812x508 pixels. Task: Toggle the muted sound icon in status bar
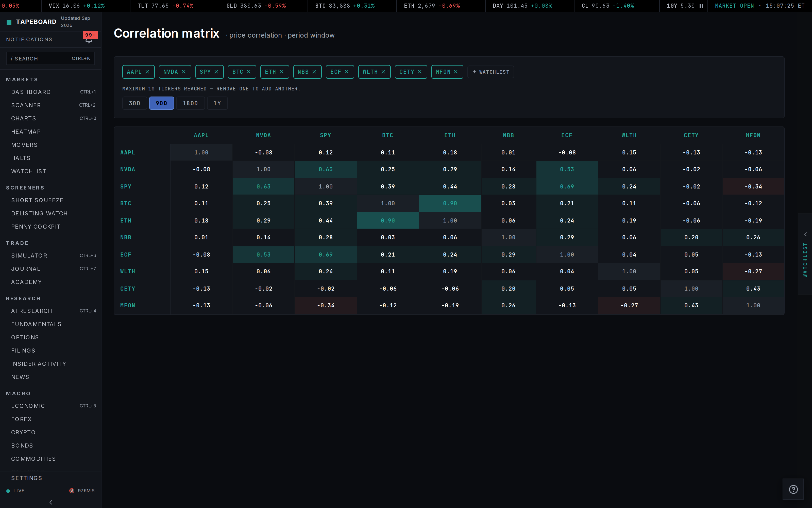(72, 491)
